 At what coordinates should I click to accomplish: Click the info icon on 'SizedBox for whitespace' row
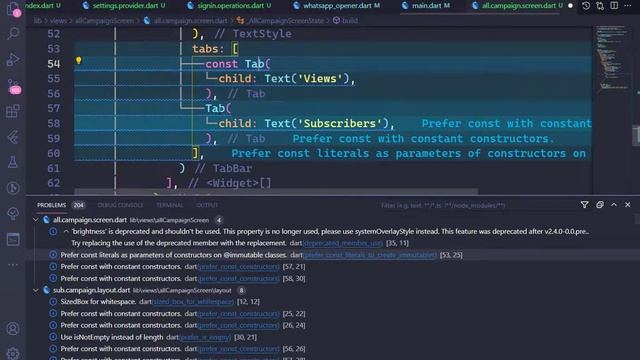click(53, 302)
